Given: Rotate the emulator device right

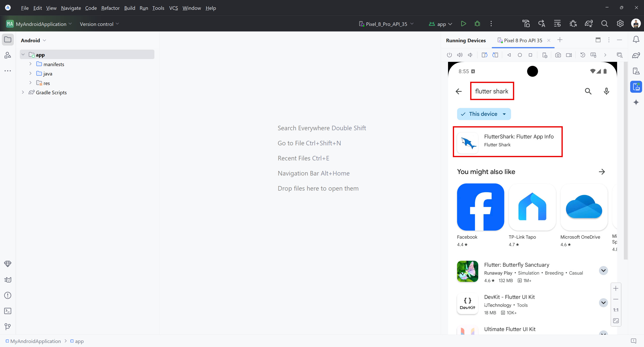Looking at the screenshot, I should point(495,55).
